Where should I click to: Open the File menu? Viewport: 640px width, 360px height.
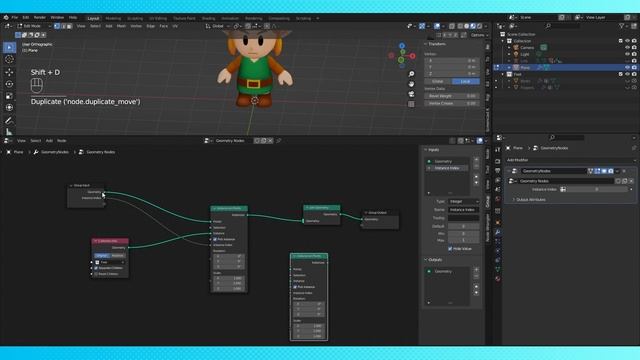[15, 18]
